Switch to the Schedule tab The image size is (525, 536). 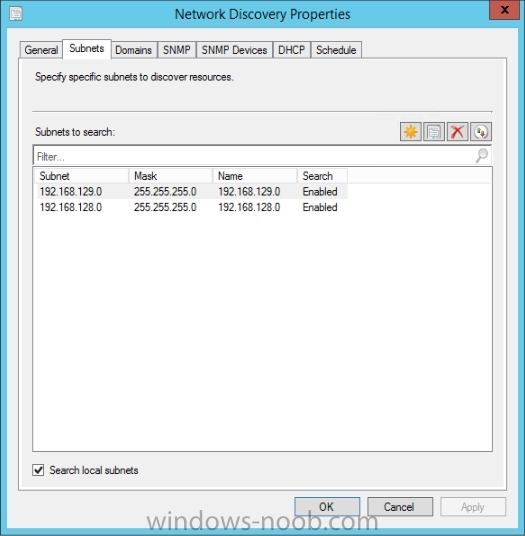336,50
